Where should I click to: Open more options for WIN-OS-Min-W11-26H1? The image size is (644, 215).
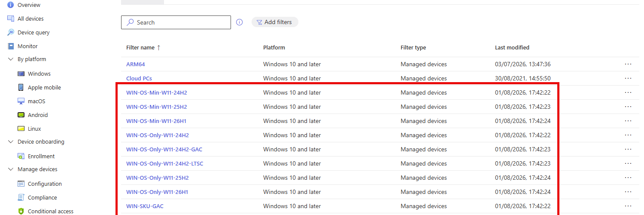[628, 121]
